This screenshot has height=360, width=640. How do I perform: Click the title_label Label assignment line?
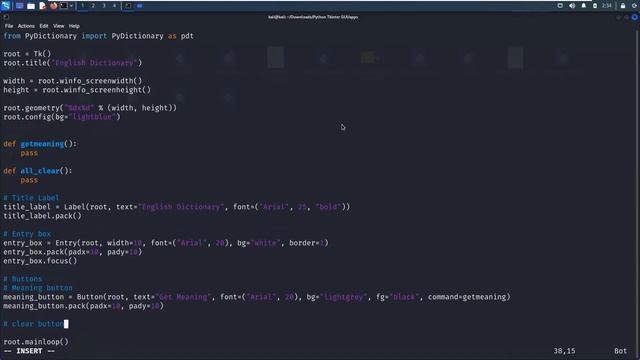point(177,207)
